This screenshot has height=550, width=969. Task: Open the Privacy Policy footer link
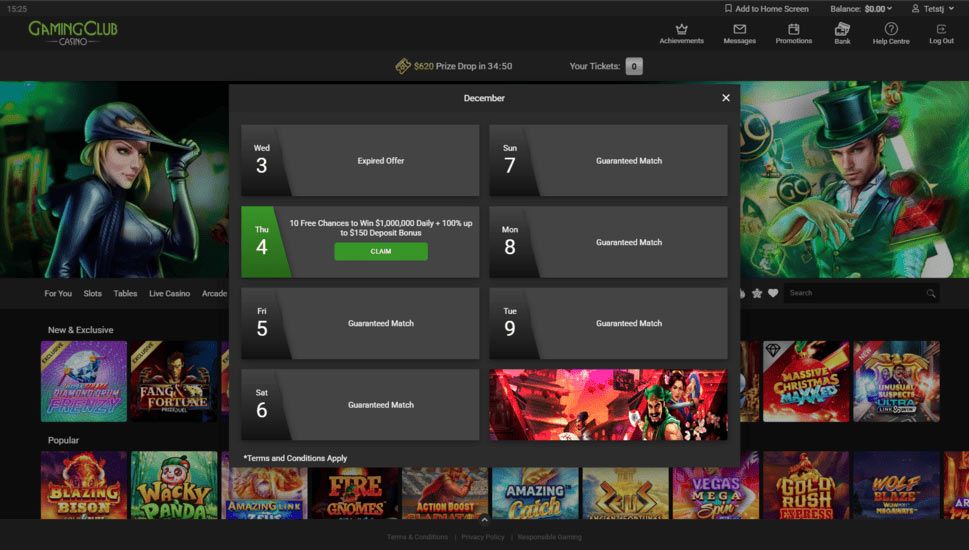[483, 537]
